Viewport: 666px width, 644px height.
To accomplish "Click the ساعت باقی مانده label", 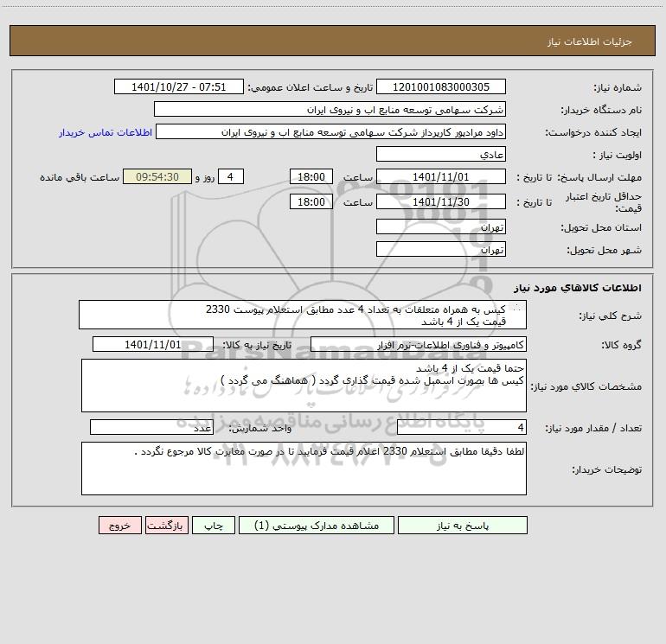I will click(x=80, y=177).
